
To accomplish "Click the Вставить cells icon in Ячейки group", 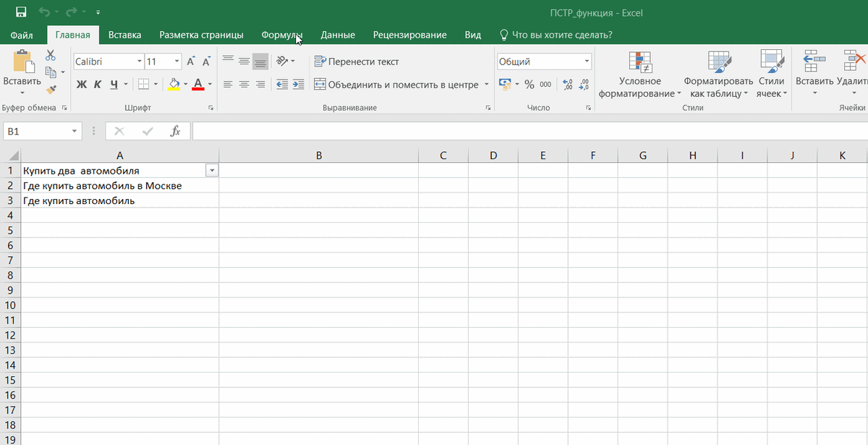I will (x=814, y=62).
